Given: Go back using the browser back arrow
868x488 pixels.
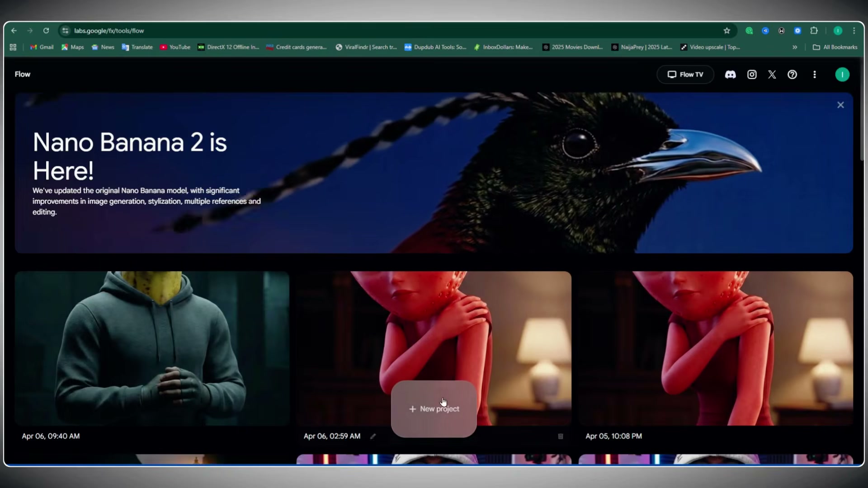Looking at the screenshot, I should coord(14,31).
